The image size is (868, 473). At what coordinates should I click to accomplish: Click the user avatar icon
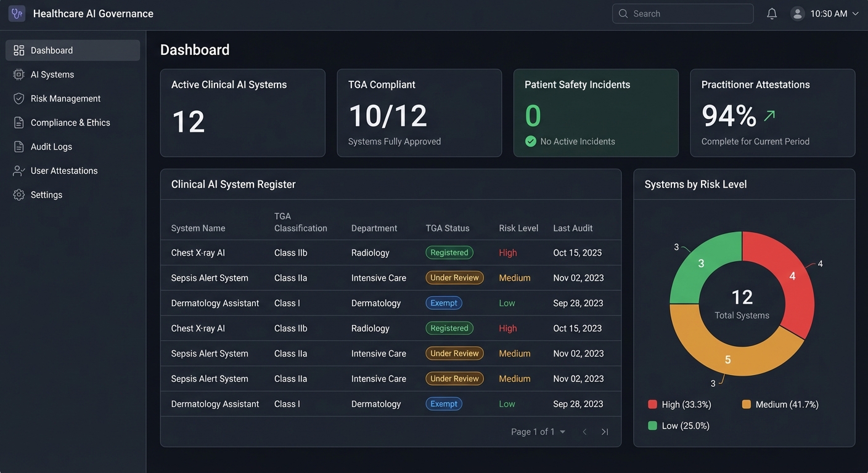pos(797,13)
